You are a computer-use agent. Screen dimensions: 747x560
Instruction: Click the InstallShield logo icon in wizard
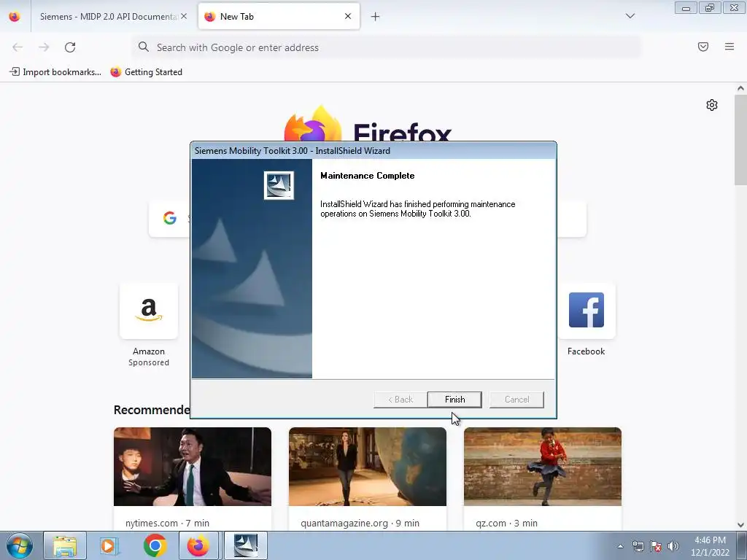click(279, 185)
